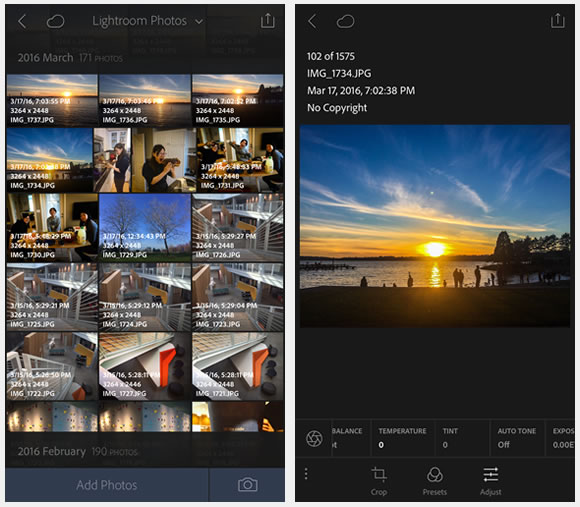Open thumbnail IMG_1734.JPG in the grid
This screenshot has width=580, height=507.
tap(50, 160)
